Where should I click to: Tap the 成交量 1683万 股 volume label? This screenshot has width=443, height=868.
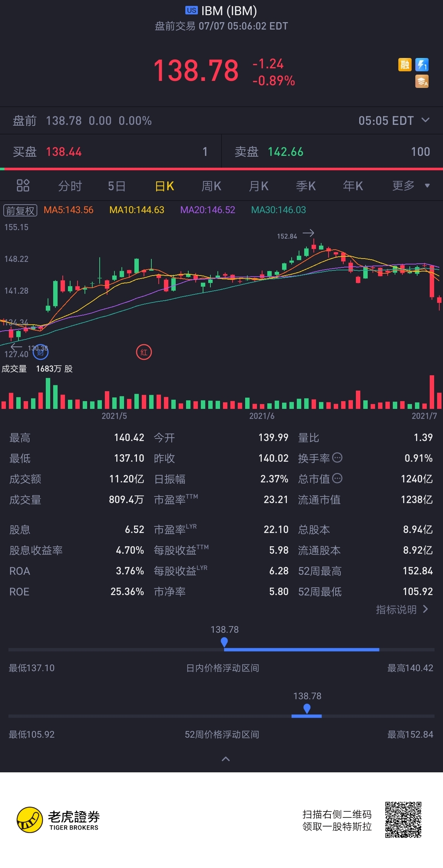(x=37, y=369)
